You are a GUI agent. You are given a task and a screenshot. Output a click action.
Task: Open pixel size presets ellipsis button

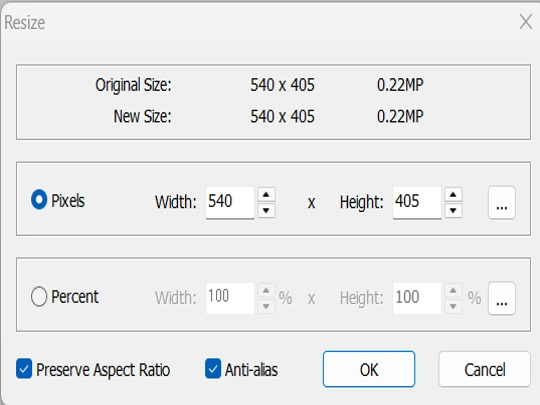tap(501, 202)
